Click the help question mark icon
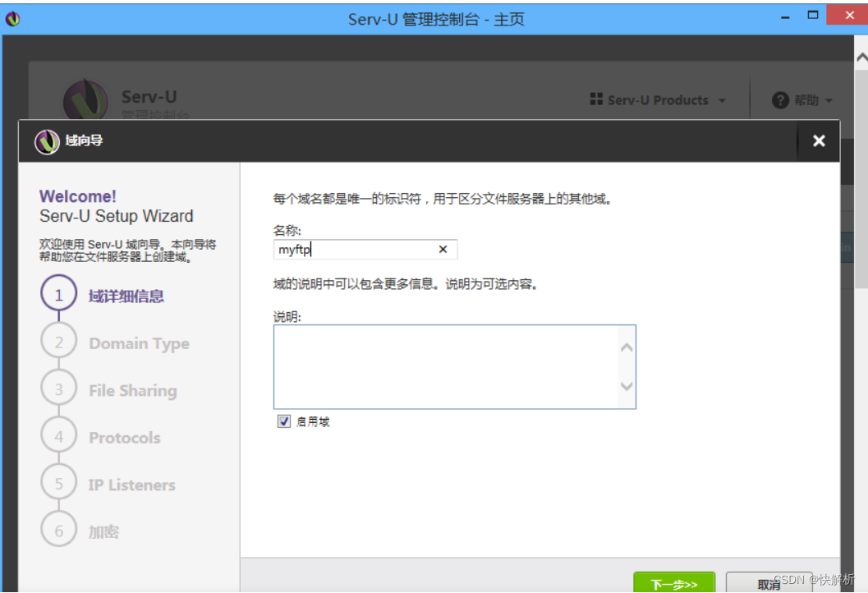The image size is (868, 593). (780, 100)
